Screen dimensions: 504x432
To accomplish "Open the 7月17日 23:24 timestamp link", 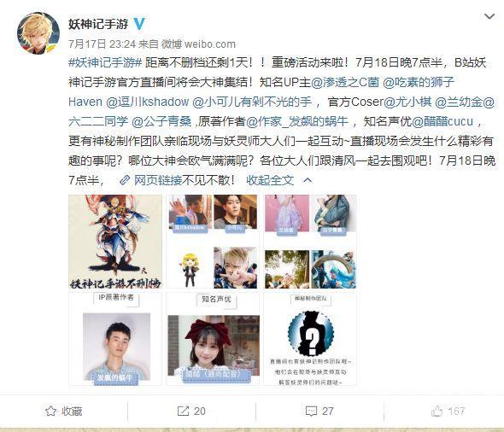I will (102, 44).
